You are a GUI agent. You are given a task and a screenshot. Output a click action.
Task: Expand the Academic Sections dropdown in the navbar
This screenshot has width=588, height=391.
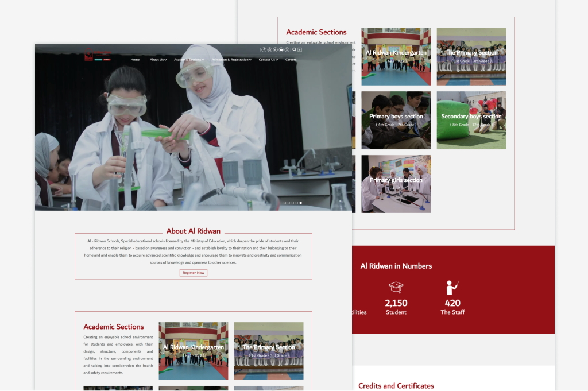(189, 60)
